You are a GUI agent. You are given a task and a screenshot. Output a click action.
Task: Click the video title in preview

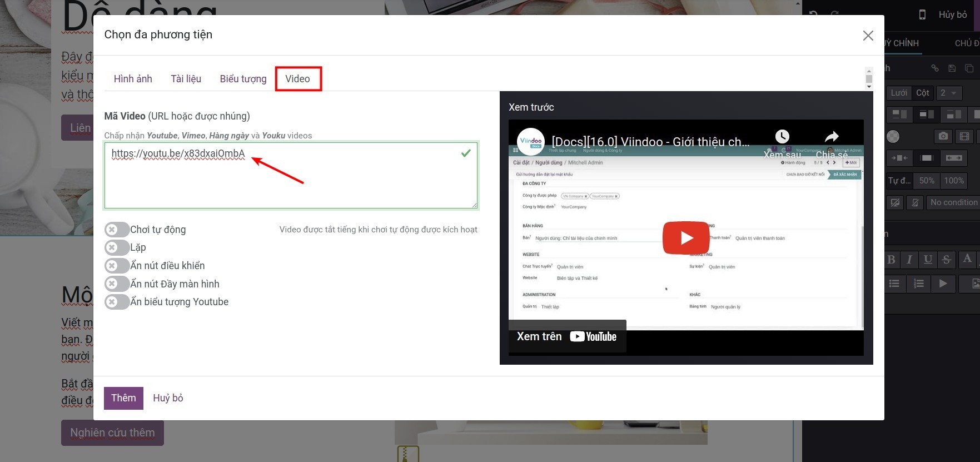coord(650,142)
